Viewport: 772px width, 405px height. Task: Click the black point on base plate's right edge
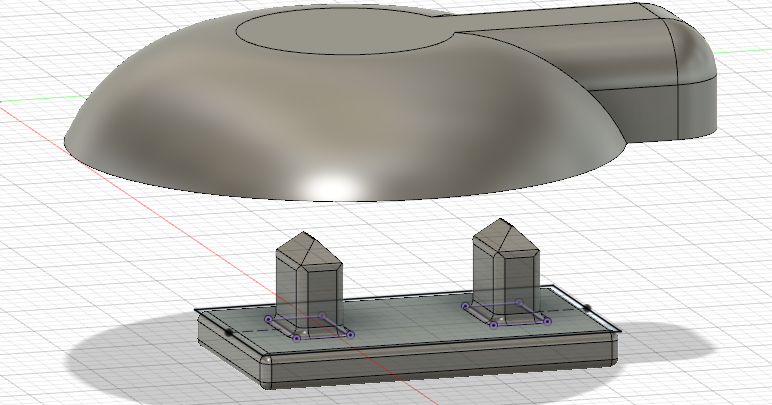pyautogui.click(x=588, y=307)
